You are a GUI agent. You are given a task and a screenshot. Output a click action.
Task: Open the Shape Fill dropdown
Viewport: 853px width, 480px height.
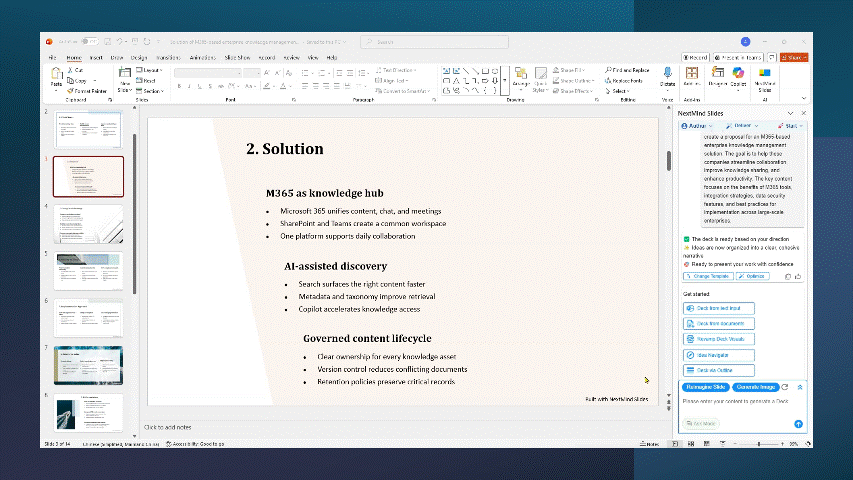pos(569,70)
